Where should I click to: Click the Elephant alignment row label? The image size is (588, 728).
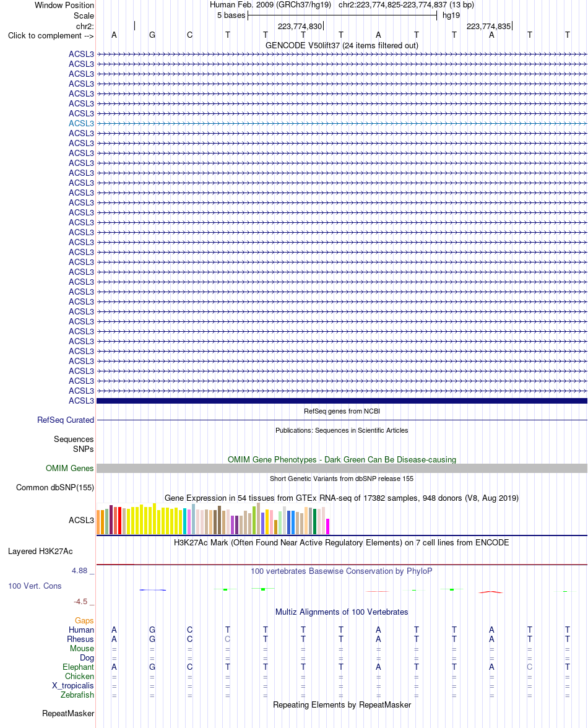(78, 667)
